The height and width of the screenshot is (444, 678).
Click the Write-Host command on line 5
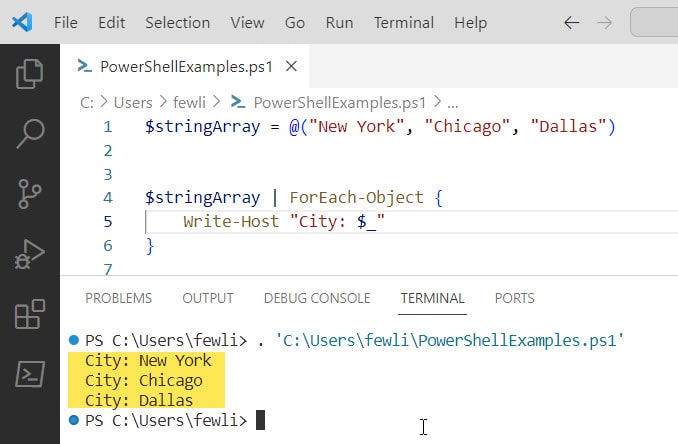(x=231, y=222)
